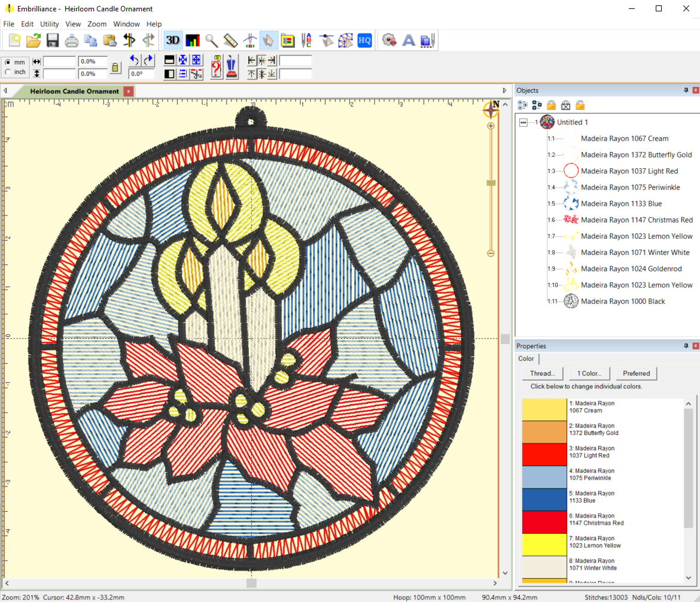Screen dimensions: 700x602
Task: Click the Thread... button
Action: click(542, 373)
